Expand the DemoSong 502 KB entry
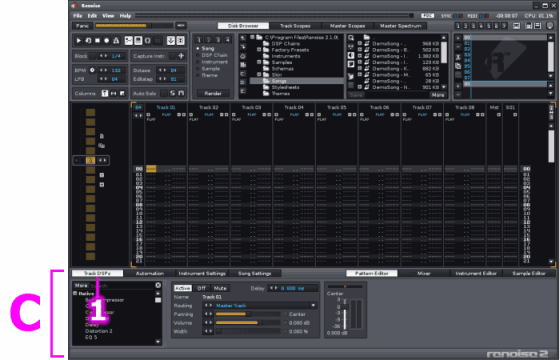The height and width of the screenshot is (360, 560). click(360, 50)
